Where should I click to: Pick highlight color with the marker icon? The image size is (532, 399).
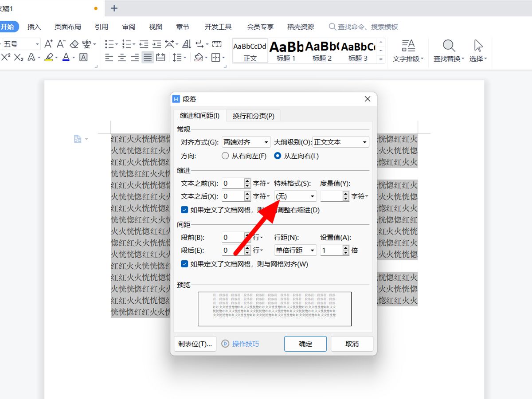tap(49, 57)
